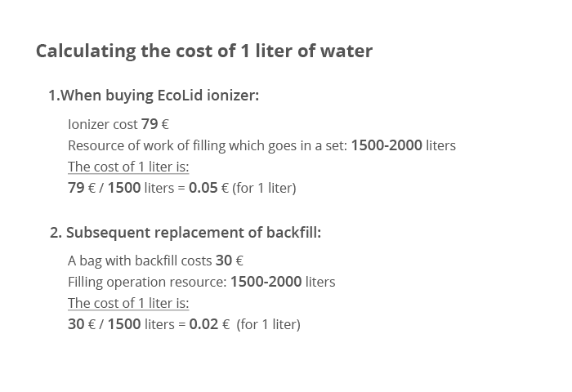Screen dimensions: 572x392
Task: Click "(for 1 liter)" after the 0.05 result
Action: pyautogui.click(x=264, y=188)
